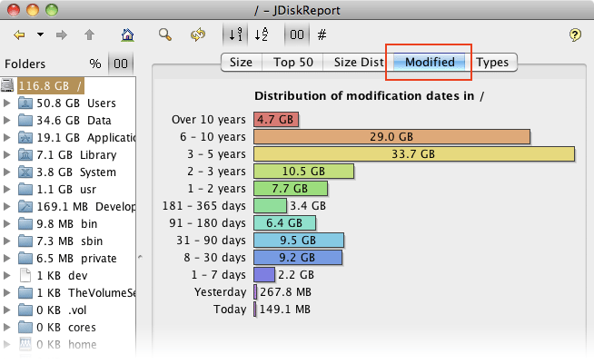
Task: Expand the Applications folder
Action: (x=6, y=137)
